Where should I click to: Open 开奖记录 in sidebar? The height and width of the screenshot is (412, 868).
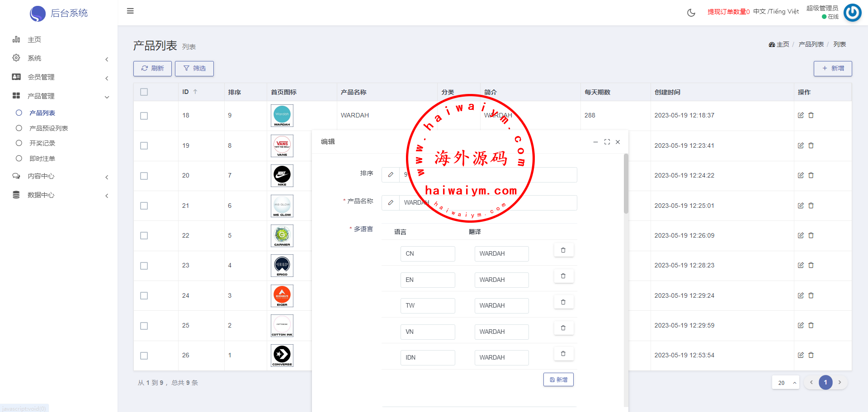click(x=42, y=143)
